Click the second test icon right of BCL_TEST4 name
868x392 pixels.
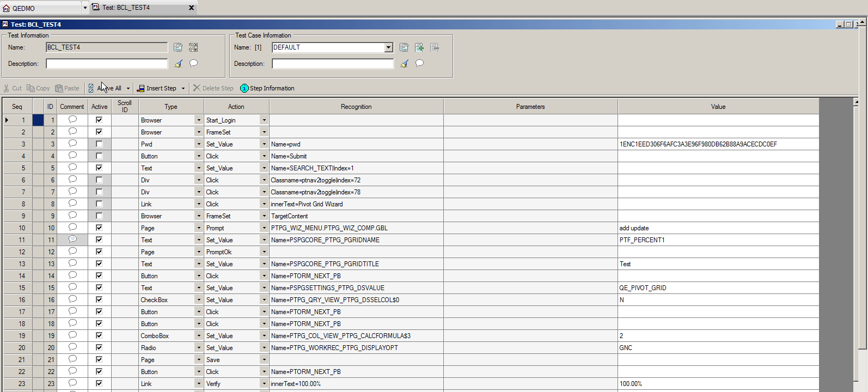(193, 47)
